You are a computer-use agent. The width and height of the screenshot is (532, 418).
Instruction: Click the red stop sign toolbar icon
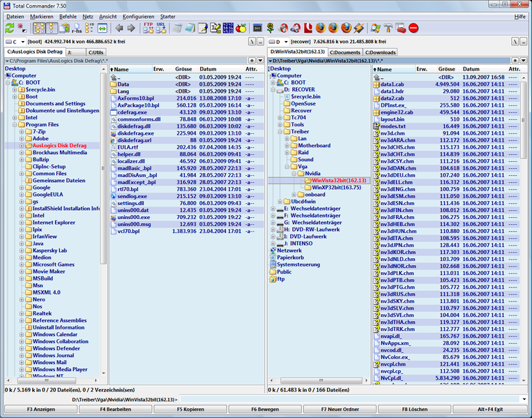pyautogui.click(x=413, y=28)
